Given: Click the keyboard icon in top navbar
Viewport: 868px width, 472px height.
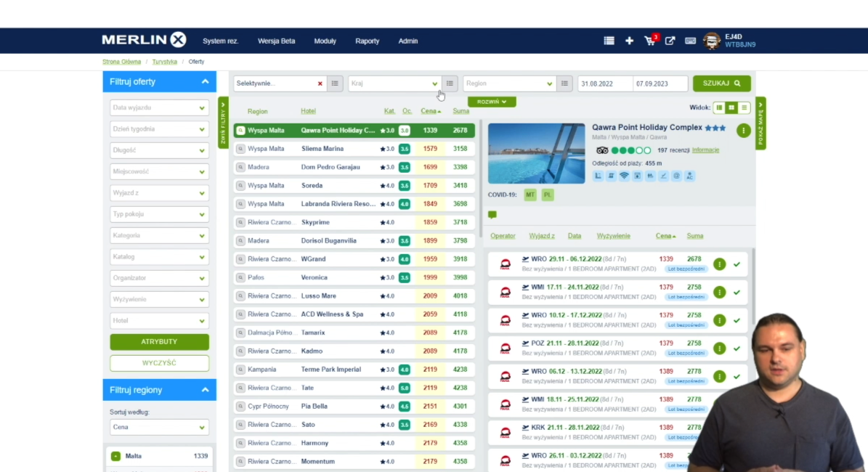Looking at the screenshot, I should click(x=690, y=41).
